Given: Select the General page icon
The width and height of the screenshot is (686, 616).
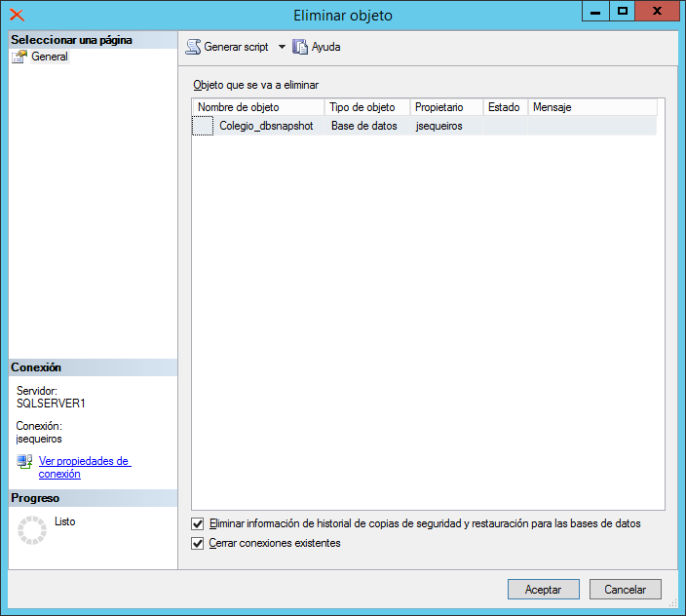Looking at the screenshot, I should point(19,57).
